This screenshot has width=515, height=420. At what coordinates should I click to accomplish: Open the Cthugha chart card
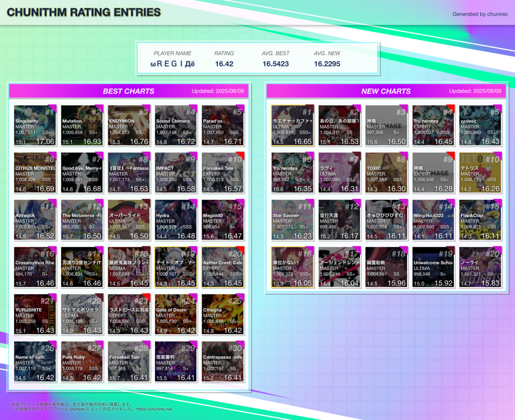pos(223,314)
